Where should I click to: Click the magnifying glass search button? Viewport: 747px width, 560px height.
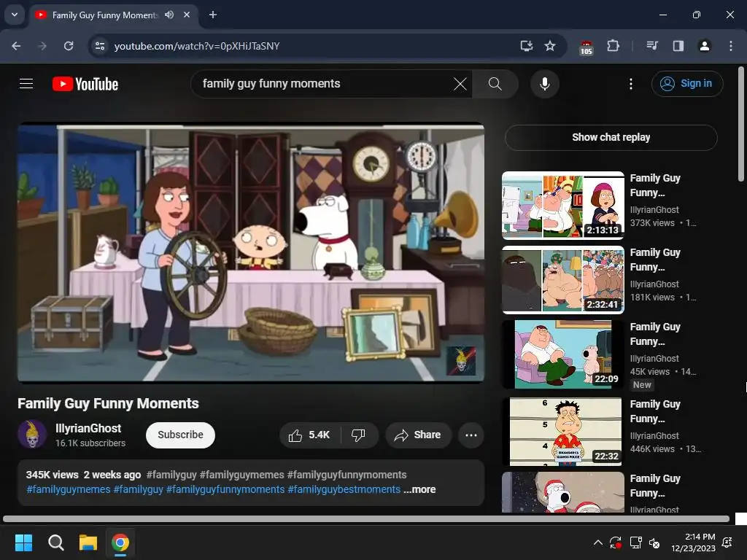click(x=495, y=84)
